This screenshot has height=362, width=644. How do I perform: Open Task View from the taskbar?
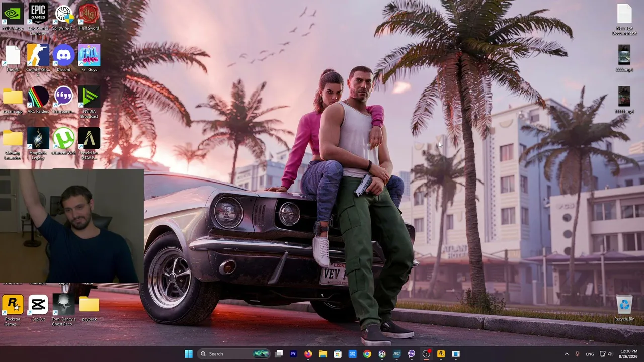coord(279,354)
